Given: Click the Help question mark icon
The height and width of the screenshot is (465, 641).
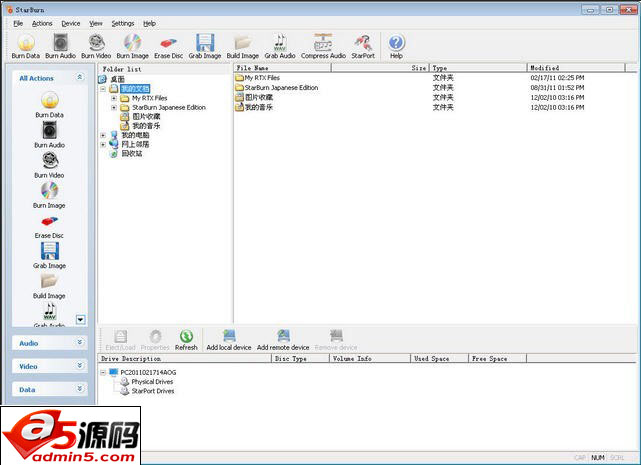Looking at the screenshot, I should coord(396,45).
